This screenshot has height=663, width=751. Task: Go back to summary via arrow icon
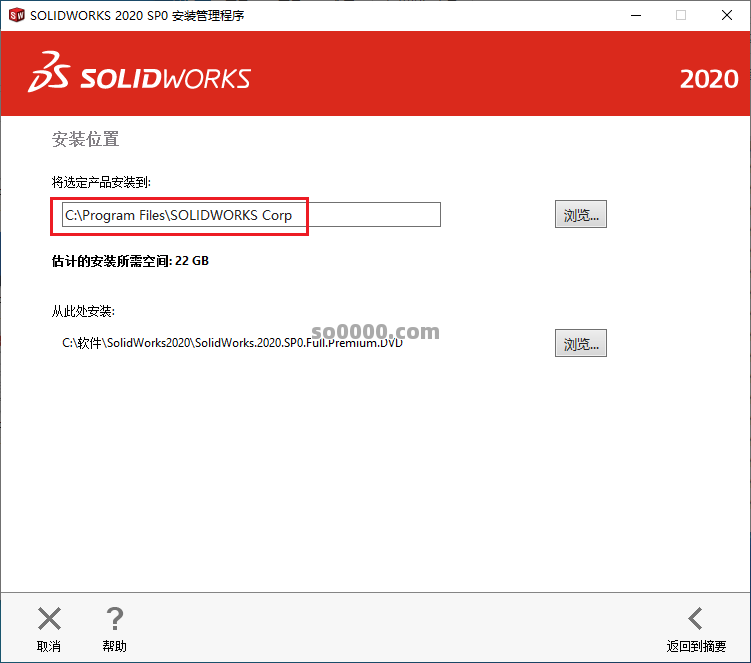pos(695,618)
